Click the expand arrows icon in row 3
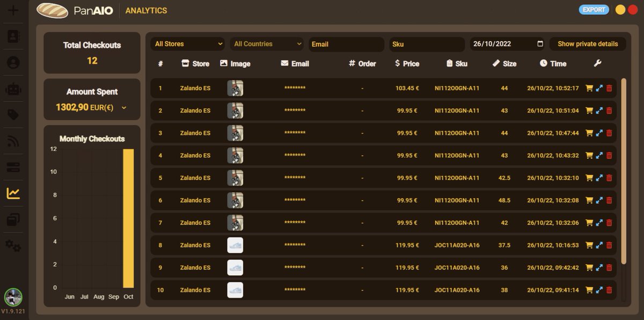Viewport: 644px width, 320px height. [x=599, y=133]
